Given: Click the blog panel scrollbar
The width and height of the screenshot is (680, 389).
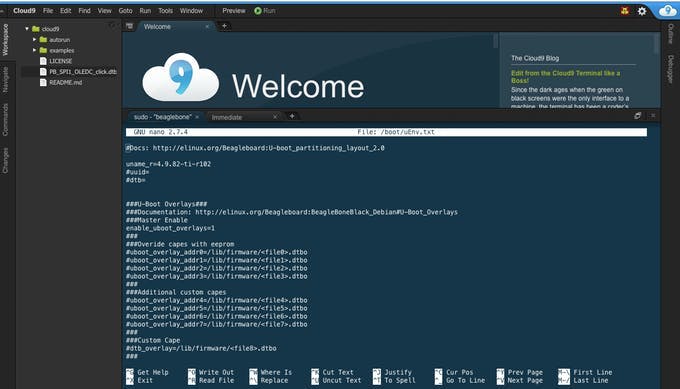Looking at the screenshot, I should coord(656,44).
